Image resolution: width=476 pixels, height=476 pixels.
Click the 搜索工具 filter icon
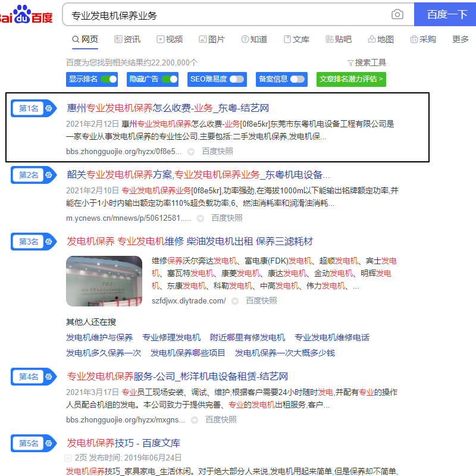click(x=350, y=63)
